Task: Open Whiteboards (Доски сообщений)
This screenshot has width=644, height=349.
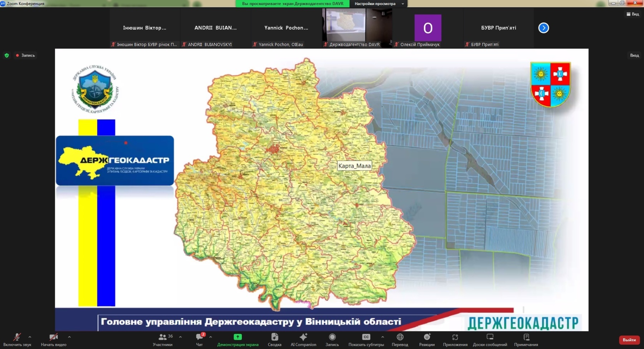Action: (x=490, y=337)
